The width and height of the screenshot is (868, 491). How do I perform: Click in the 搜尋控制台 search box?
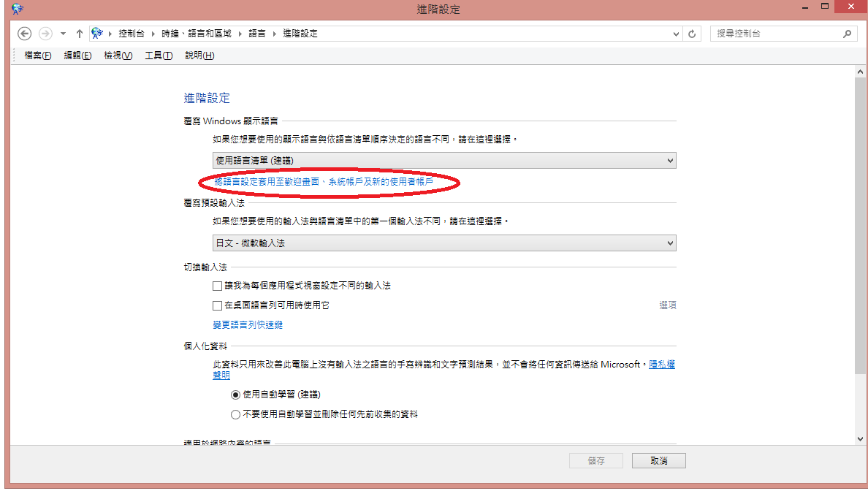click(774, 34)
